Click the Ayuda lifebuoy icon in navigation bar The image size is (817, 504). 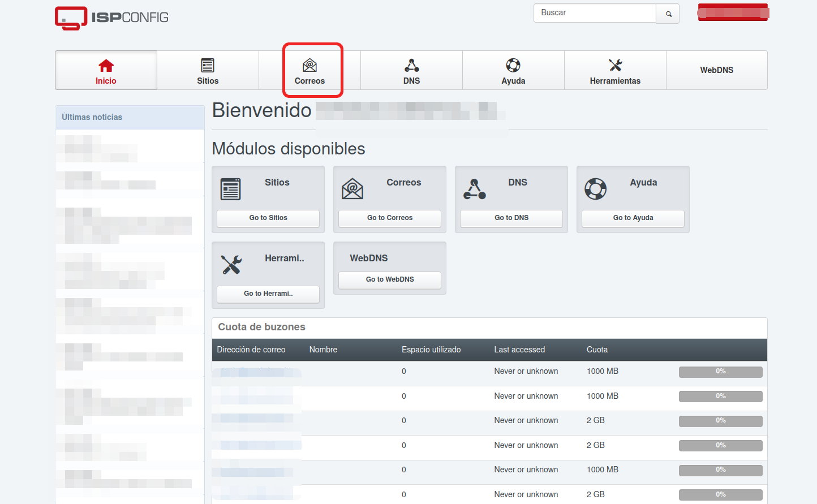pos(513,65)
